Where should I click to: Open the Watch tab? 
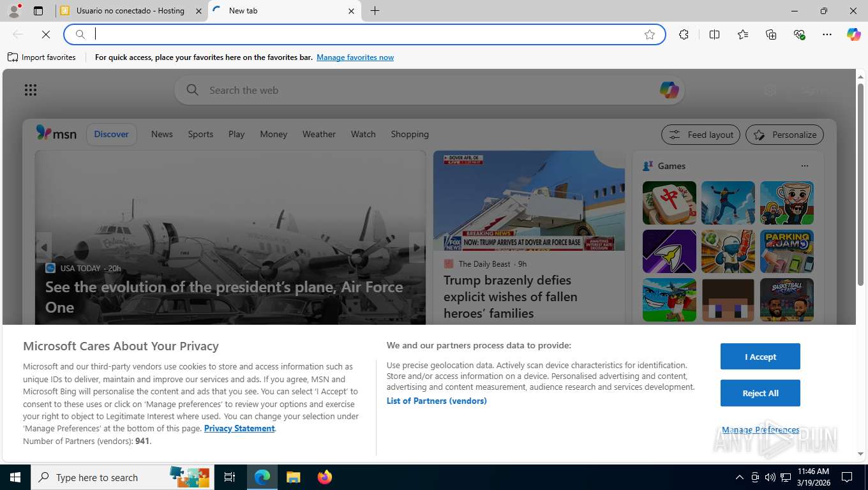click(x=363, y=134)
